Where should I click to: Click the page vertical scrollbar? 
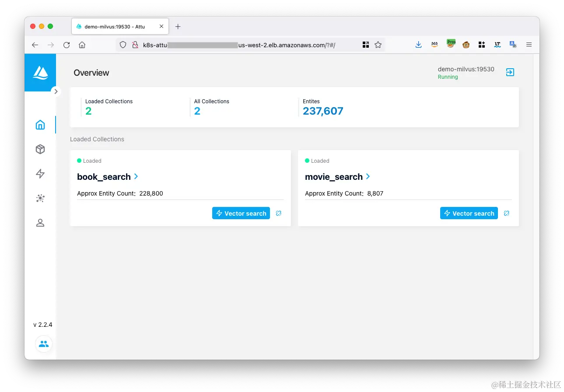tap(536, 206)
